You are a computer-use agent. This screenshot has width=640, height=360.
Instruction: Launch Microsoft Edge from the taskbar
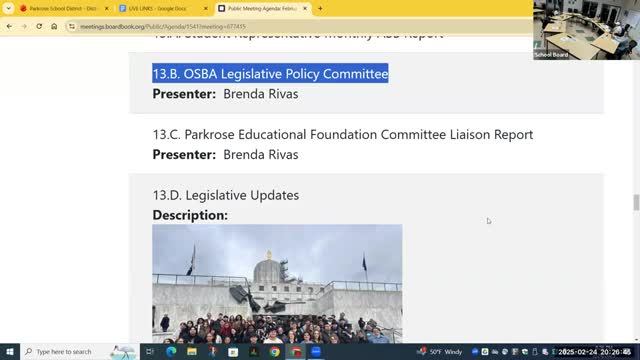[x=171, y=351]
